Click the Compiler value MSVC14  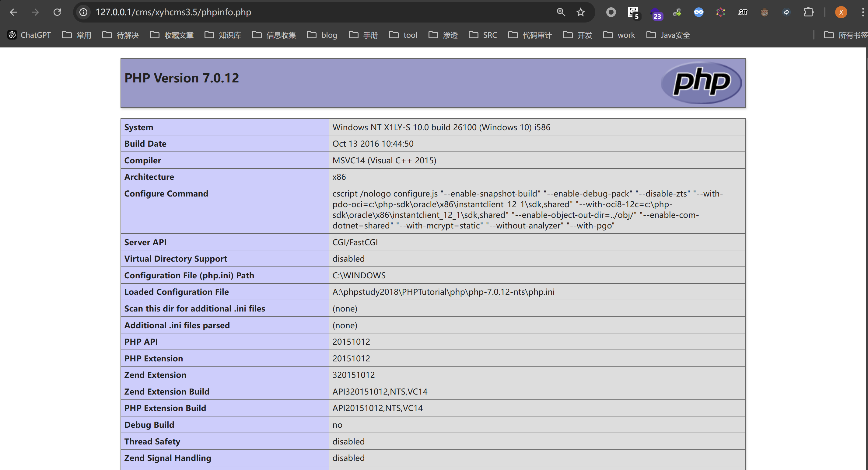click(384, 160)
